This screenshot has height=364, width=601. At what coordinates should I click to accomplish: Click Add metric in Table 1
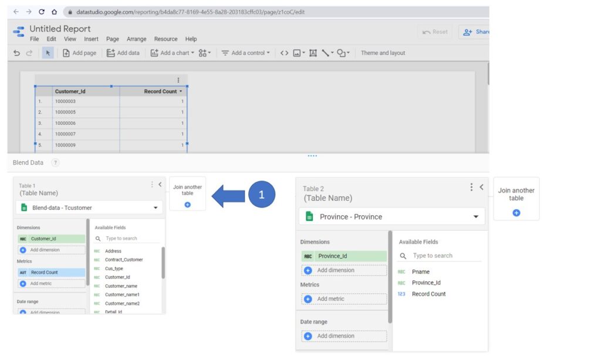coord(52,284)
